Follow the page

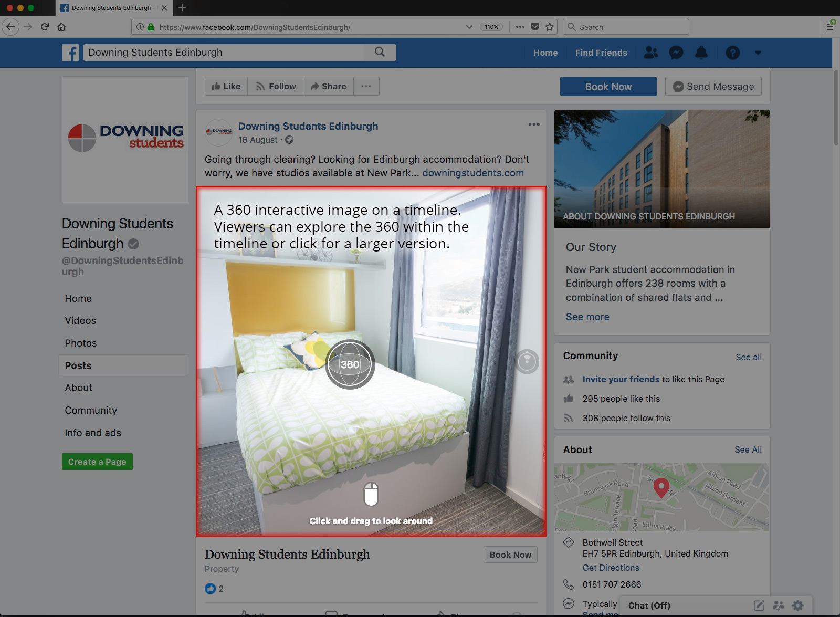(x=276, y=86)
